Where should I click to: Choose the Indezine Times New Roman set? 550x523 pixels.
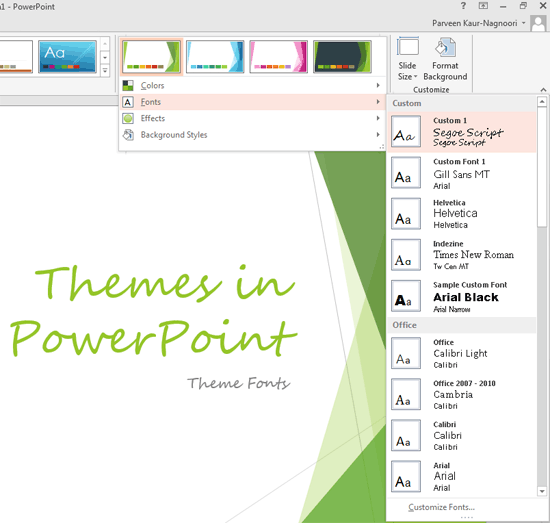(x=462, y=255)
